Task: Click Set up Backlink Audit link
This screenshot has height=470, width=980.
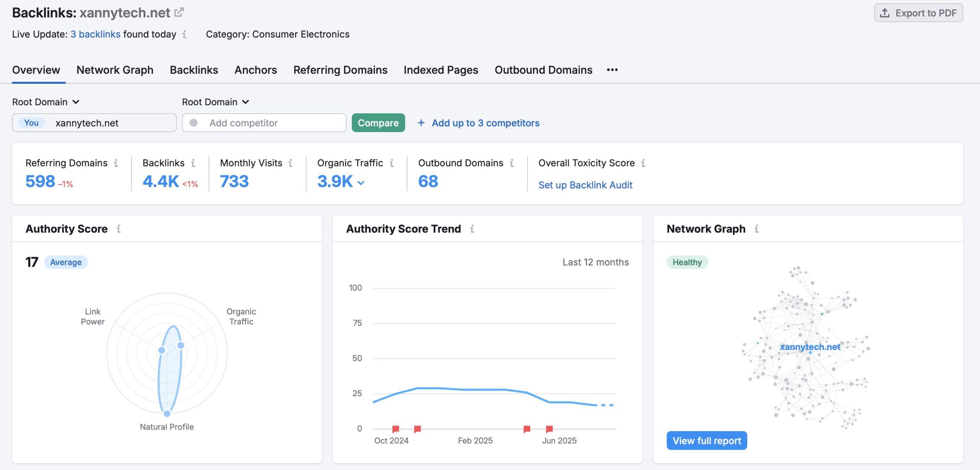Action: (x=585, y=185)
